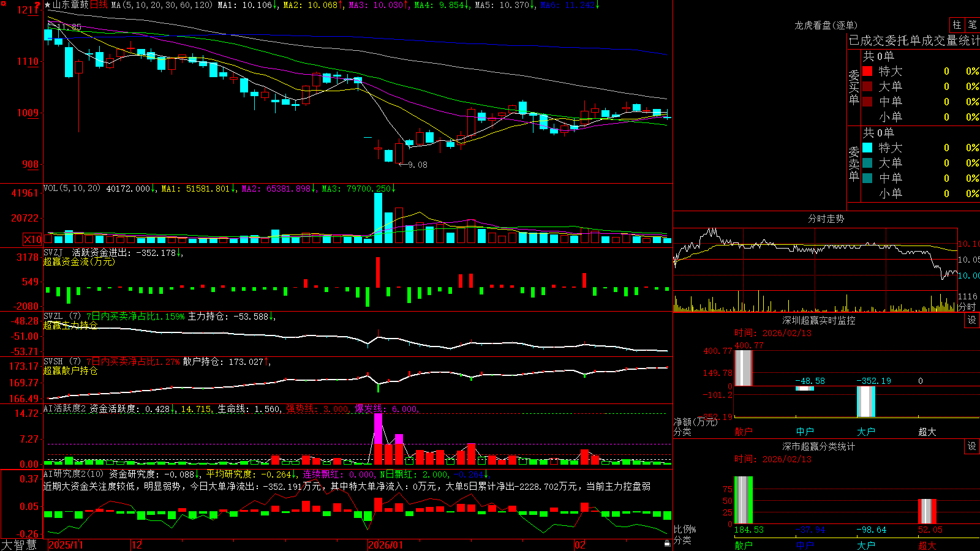Click the 大户 cyan bar showing -352.19
The image size is (980, 551).
click(x=866, y=402)
